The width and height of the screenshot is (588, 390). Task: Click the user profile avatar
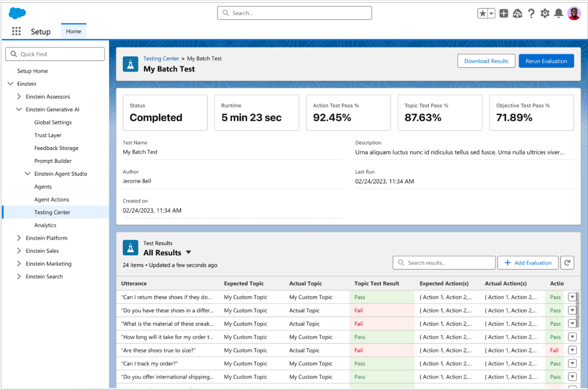coord(574,14)
